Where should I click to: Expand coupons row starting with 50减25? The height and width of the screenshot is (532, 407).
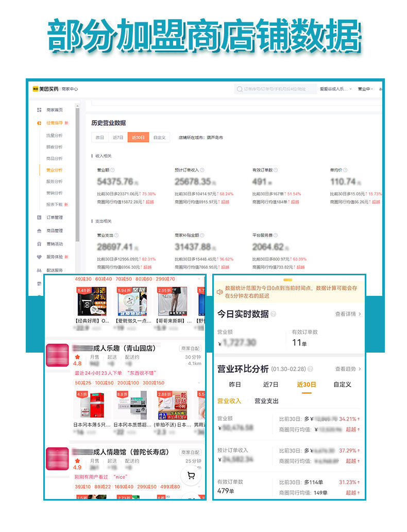(x=199, y=383)
